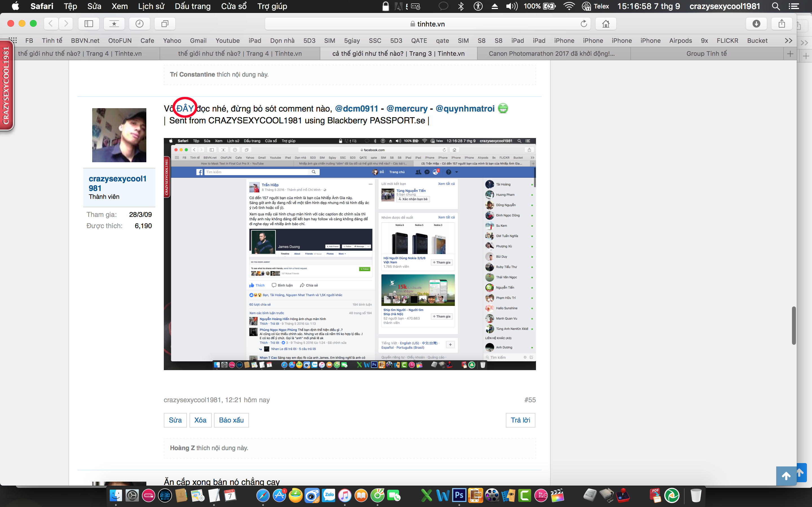The width and height of the screenshot is (812, 507).
Task: Expand more bookmarks via double arrow
Action: [x=789, y=40]
